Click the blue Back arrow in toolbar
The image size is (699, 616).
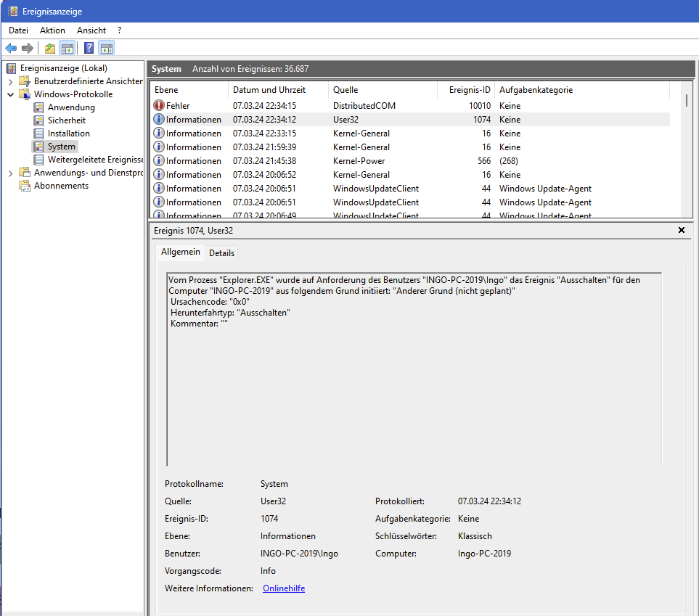[x=11, y=49]
